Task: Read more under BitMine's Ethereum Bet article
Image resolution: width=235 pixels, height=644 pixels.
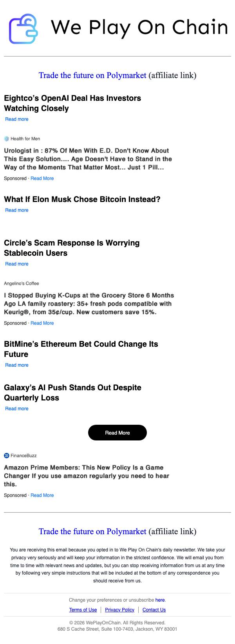Action: (x=17, y=365)
